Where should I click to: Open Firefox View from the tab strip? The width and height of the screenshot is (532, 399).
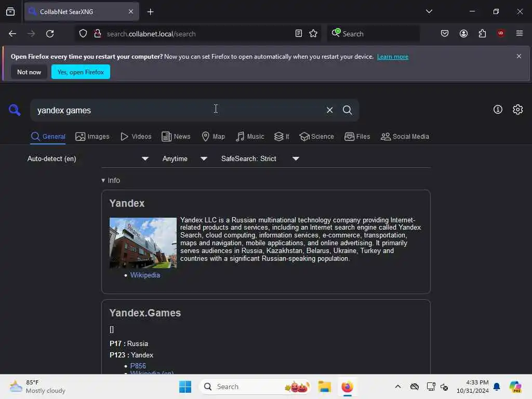(10, 11)
